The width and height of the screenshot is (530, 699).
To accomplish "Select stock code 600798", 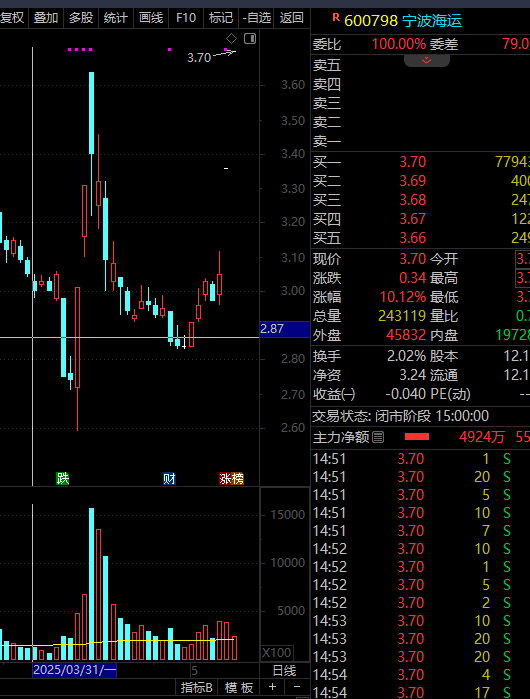I will [x=371, y=21].
